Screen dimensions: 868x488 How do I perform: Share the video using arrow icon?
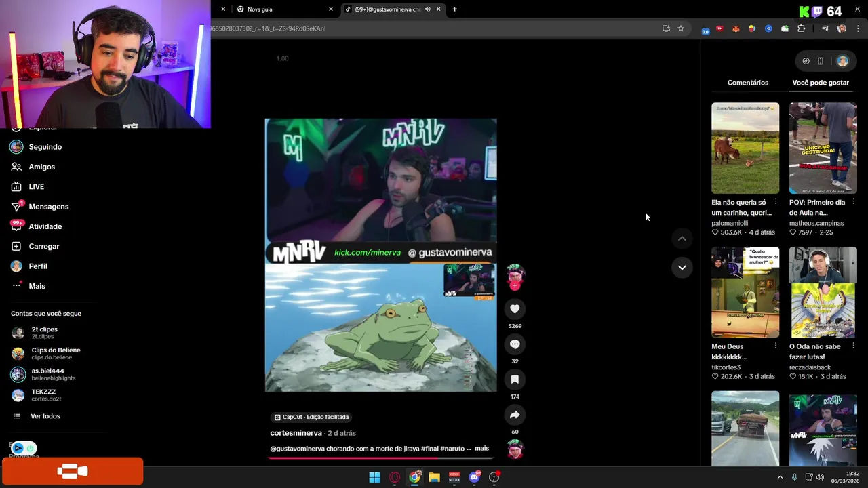515,415
